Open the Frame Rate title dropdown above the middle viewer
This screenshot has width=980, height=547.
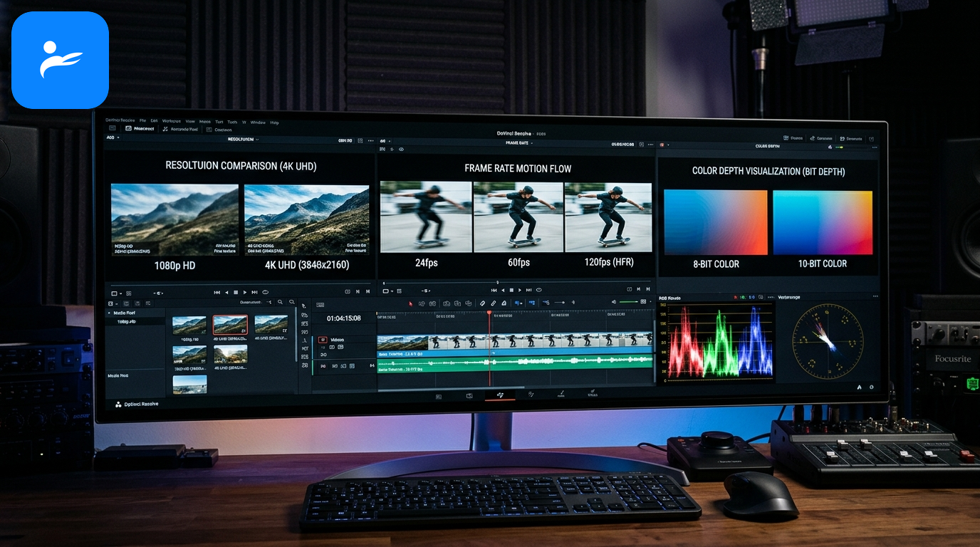pos(518,142)
